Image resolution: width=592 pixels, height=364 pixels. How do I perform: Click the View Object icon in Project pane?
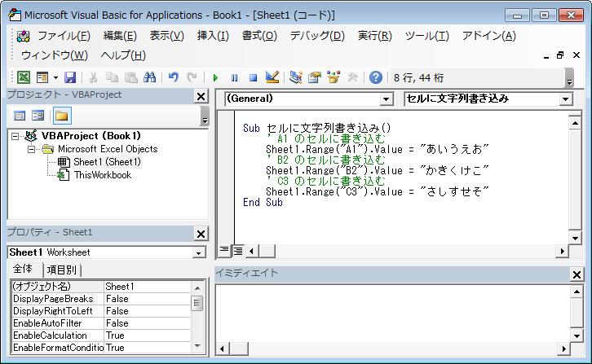click(38, 116)
